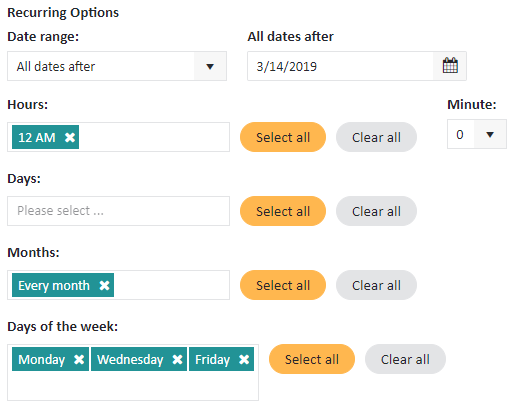Clear all hours
Viewport: 521px width, 408px height.
pyautogui.click(x=376, y=137)
